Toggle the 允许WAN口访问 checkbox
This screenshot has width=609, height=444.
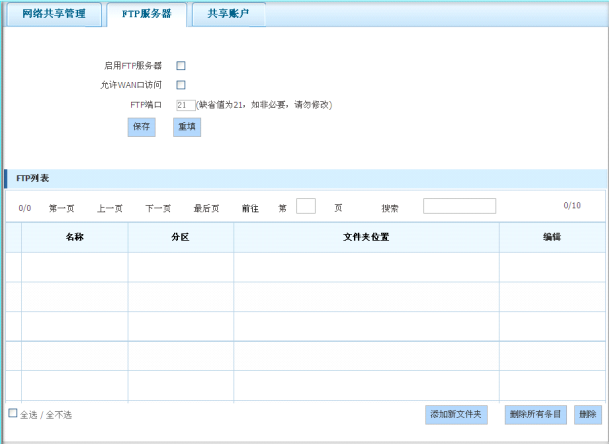[181, 85]
